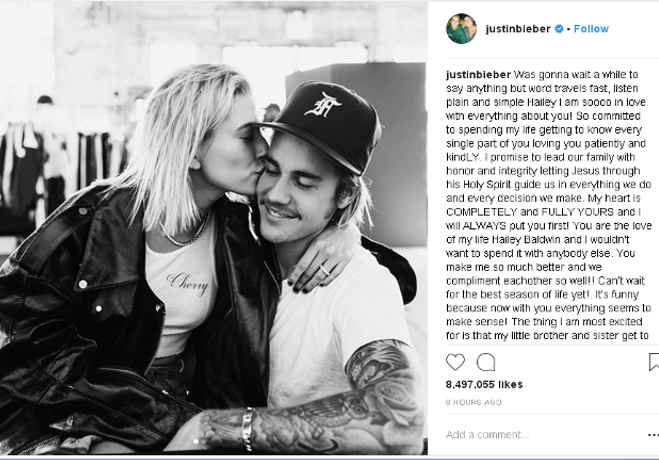The width and height of the screenshot is (659, 460).
Task: Follow the justinbieber account
Action: tap(591, 29)
